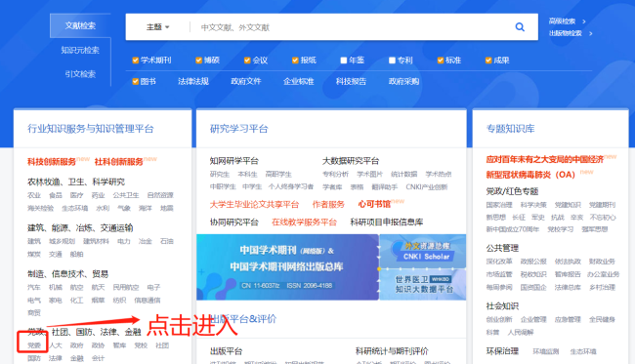635x364 pixels.
Task: Open CNKI产业创新 link
Action: 427,186
